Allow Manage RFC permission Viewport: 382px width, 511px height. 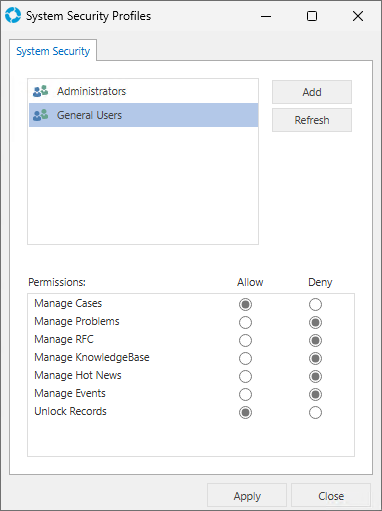[245, 340]
